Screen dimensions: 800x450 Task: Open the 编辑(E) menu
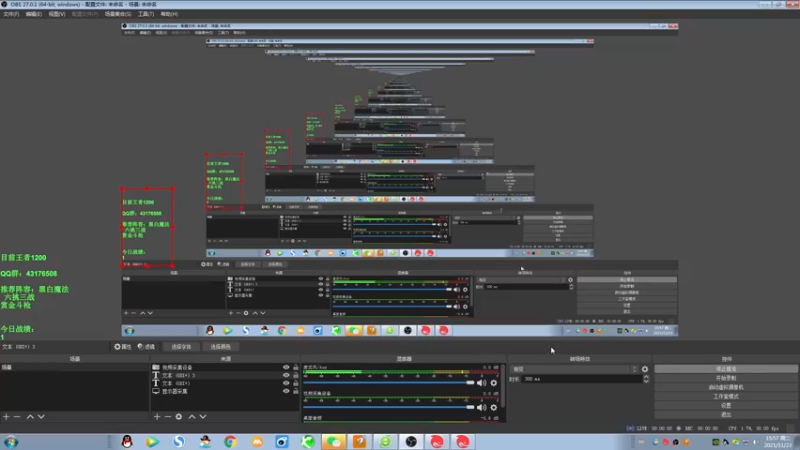[34, 14]
